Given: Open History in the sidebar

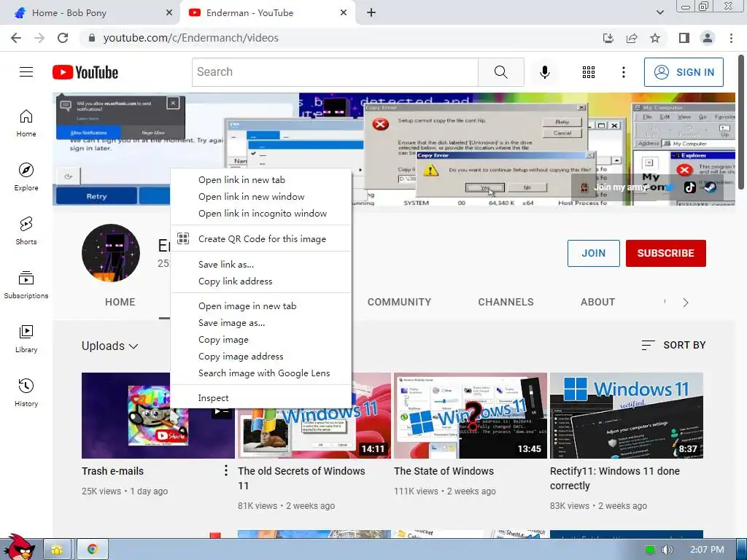Looking at the screenshot, I should (x=26, y=392).
